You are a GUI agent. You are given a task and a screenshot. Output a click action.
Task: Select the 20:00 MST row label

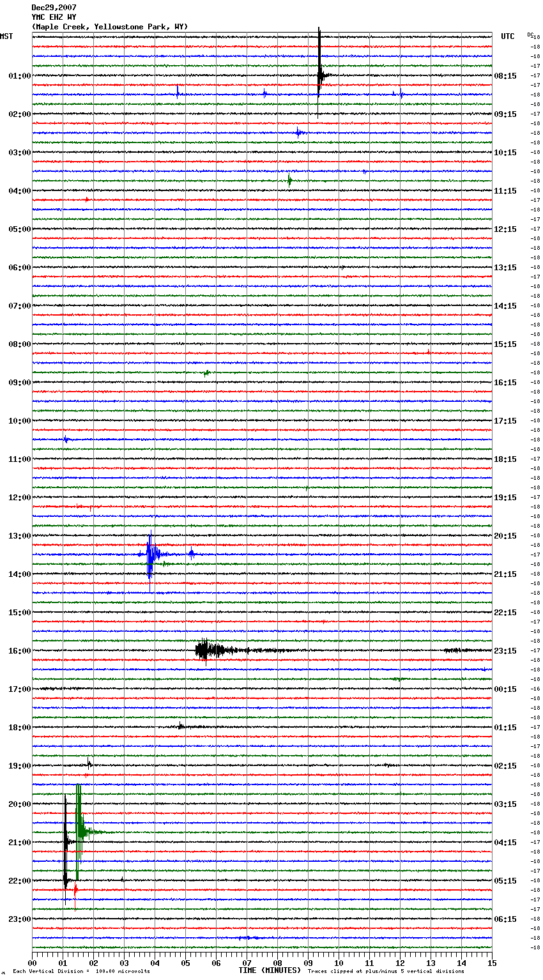[20, 804]
